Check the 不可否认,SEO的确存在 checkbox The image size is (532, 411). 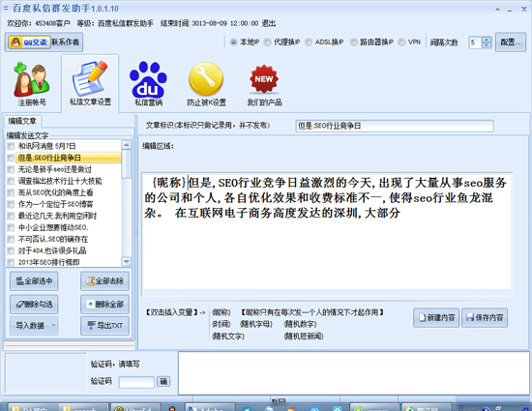coord(11,240)
